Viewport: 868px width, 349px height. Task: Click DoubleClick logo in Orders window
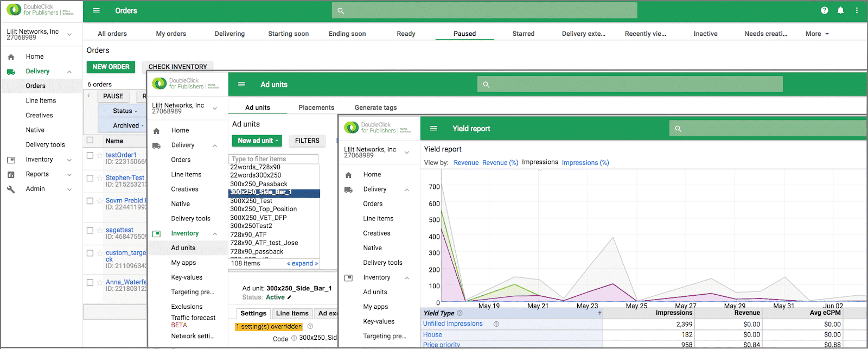pyautogui.click(x=14, y=10)
